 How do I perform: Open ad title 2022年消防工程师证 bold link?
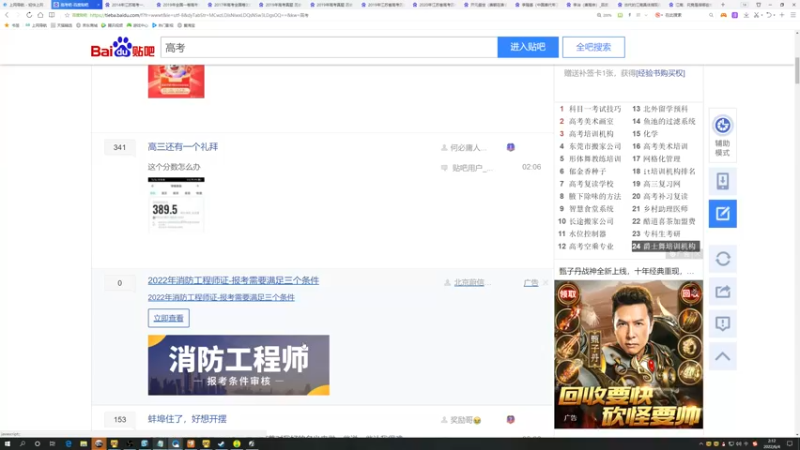tap(233, 280)
